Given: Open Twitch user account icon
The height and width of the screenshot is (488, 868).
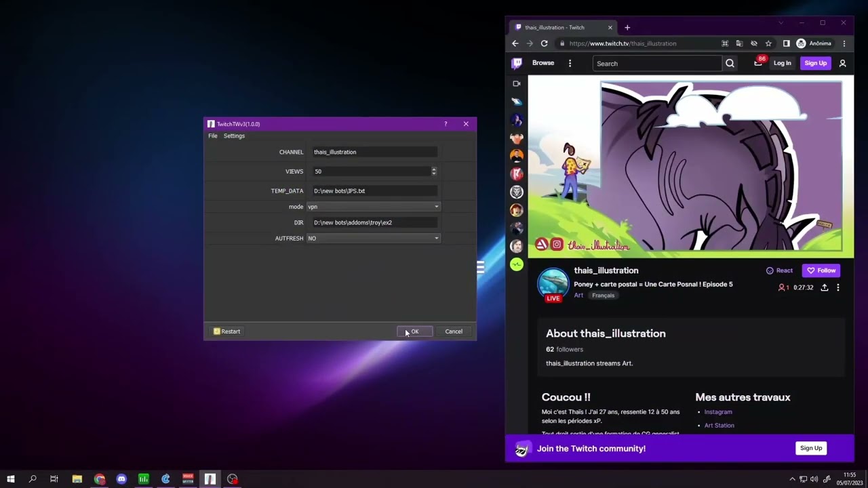Looking at the screenshot, I should click(842, 63).
